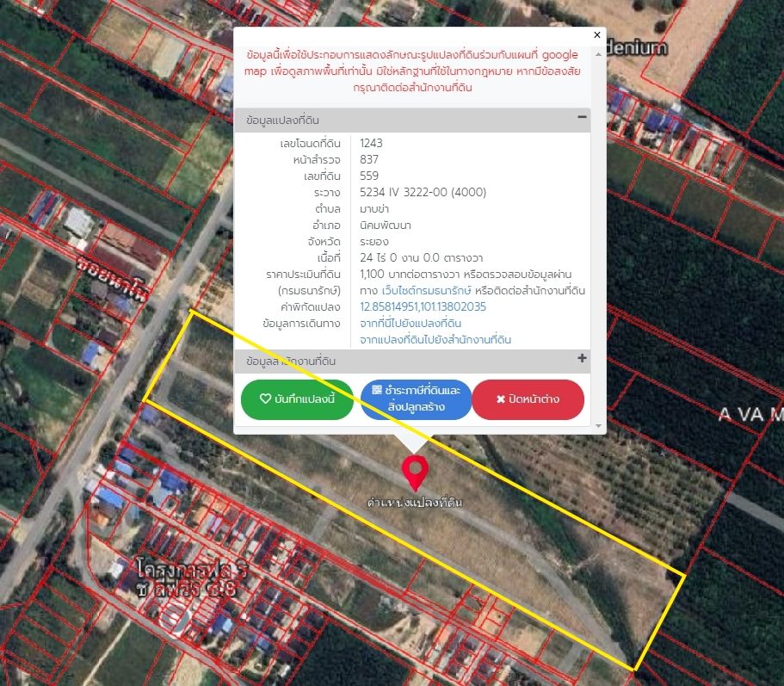Click the blue ชำระภาษีที่ดินและสิ่งปลูกสร้าง button
784x686 pixels.
(416, 399)
